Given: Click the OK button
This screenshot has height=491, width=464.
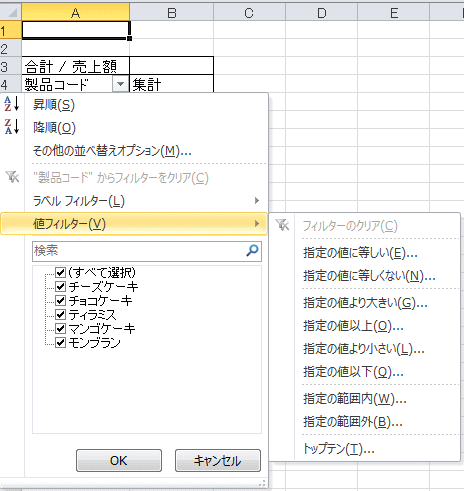Looking at the screenshot, I should pos(119,460).
